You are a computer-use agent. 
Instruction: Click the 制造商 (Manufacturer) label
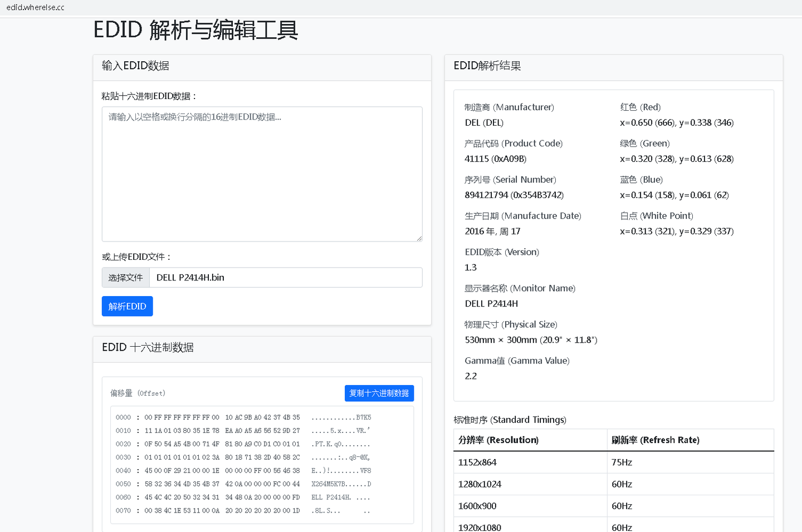509,107
